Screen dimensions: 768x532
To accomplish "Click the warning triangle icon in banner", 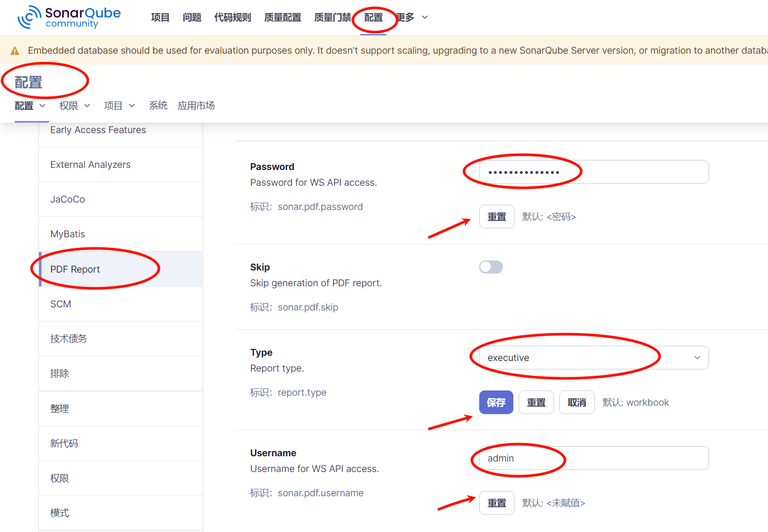I will [x=15, y=51].
